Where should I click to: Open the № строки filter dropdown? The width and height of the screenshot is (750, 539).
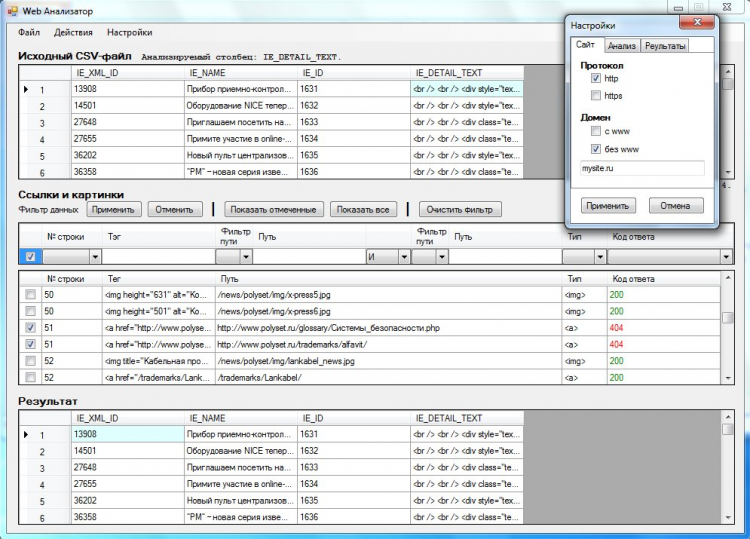[95, 257]
